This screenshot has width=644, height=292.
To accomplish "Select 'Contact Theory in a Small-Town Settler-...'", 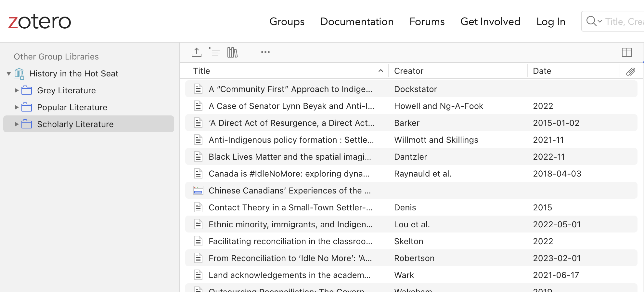I will point(290,207).
